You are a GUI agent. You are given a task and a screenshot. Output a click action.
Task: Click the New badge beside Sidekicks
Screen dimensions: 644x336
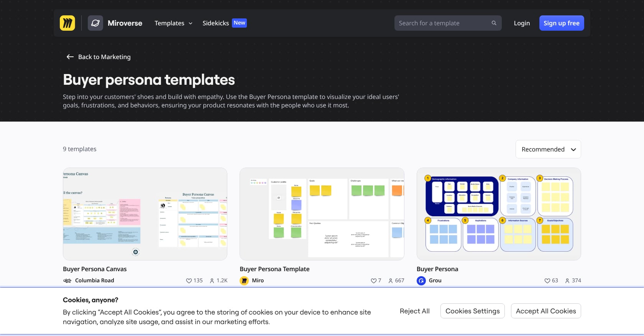pos(240,23)
